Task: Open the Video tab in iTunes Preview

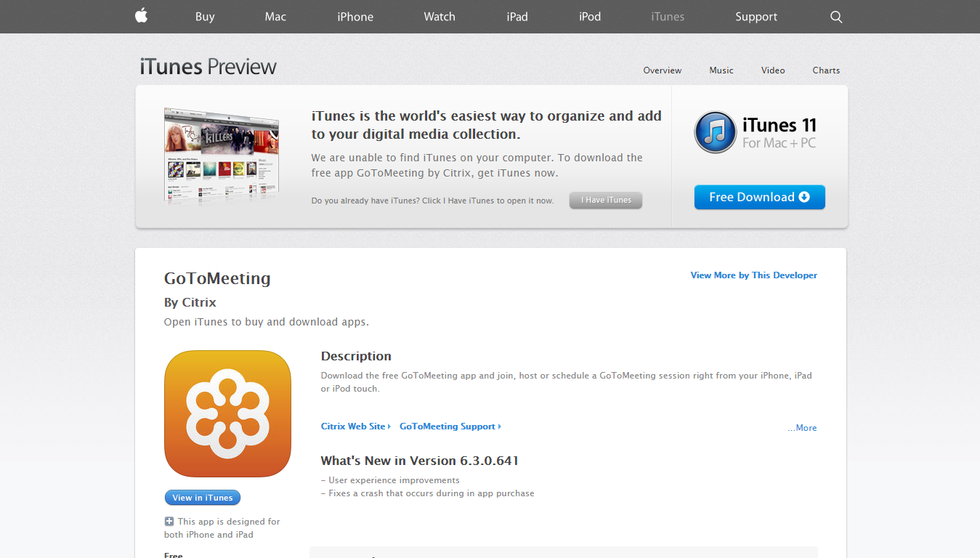Action: [773, 70]
